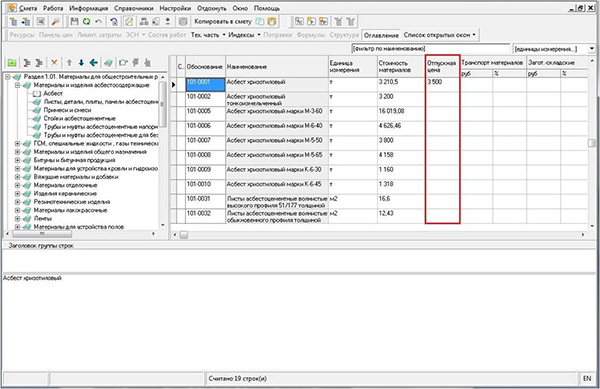Click the green refresh arrows icon
600x389 pixels.
pos(86,21)
